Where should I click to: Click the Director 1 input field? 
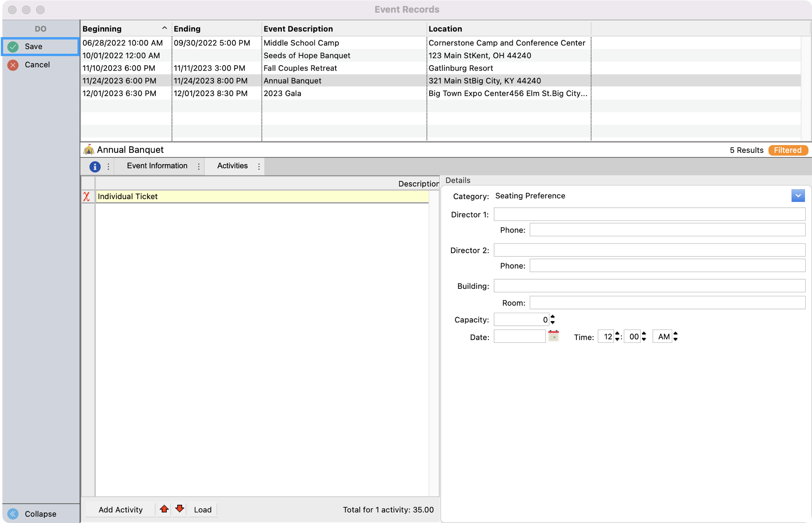[649, 214]
